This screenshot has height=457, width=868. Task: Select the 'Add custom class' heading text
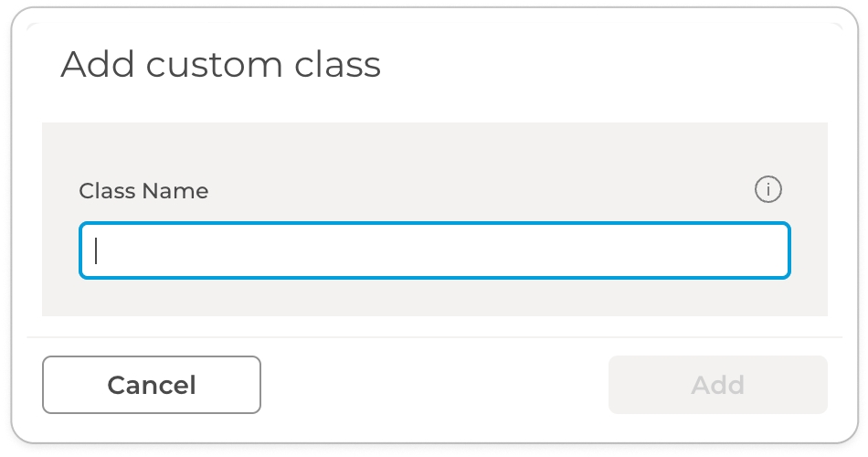[220, 65]
